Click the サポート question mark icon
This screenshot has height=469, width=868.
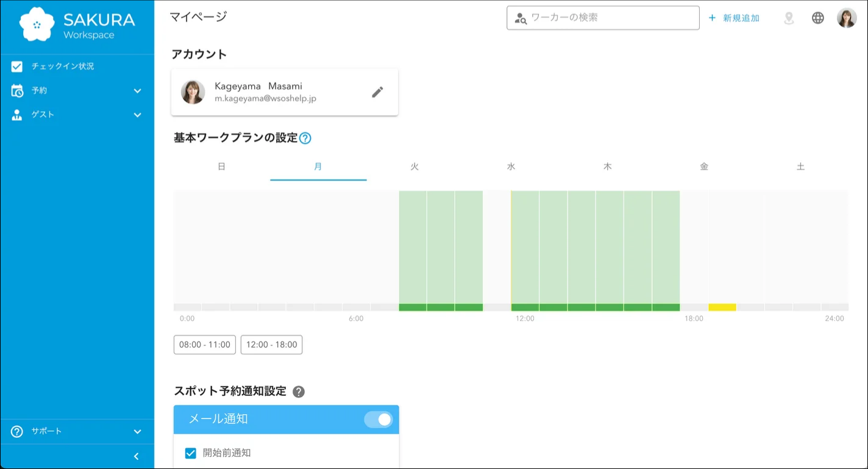tap(16, 431)
